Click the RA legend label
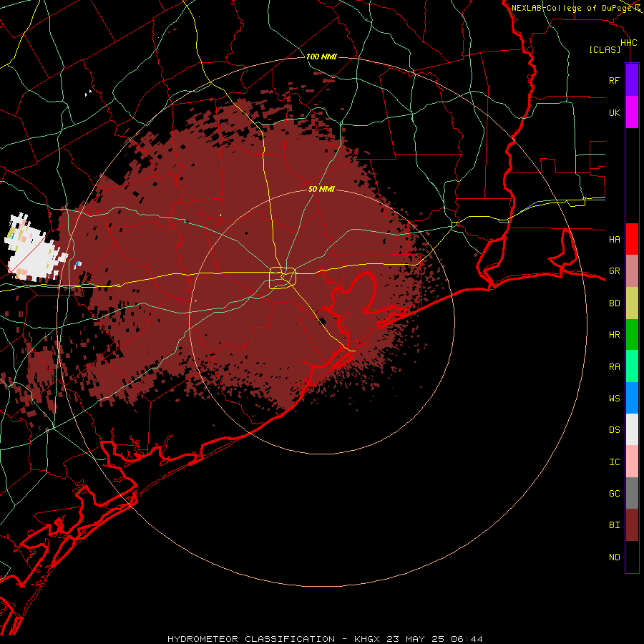Image resolution: width=644 pixels, height=644 pixels. [x=614, y=367]
